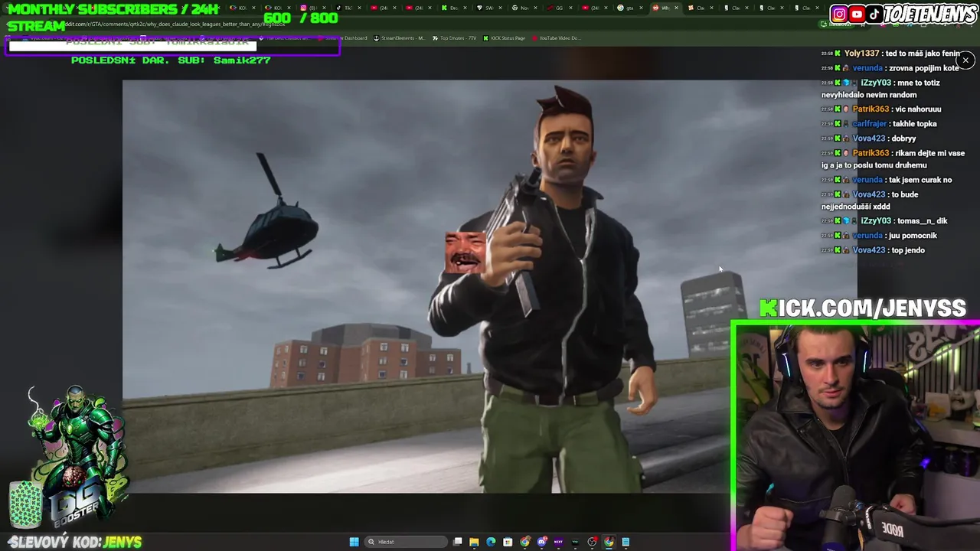Switch to the 'Nov' browser tab

[x=523, y=8]
